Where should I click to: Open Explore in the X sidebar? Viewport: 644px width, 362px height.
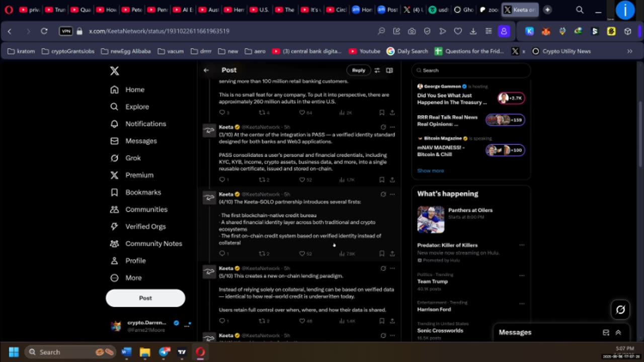point(130,107)
